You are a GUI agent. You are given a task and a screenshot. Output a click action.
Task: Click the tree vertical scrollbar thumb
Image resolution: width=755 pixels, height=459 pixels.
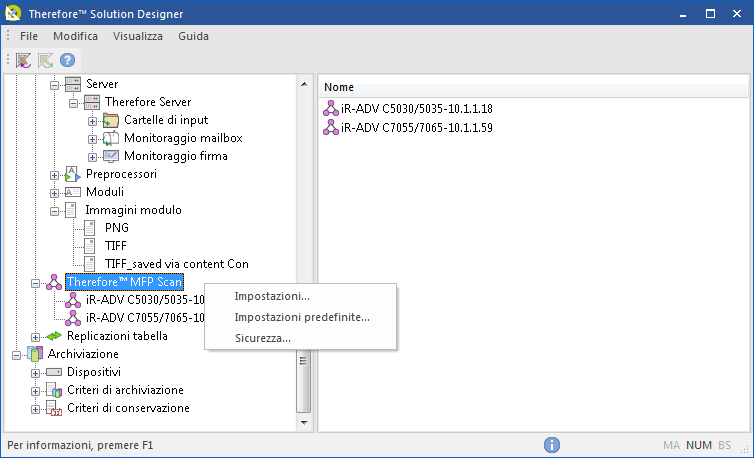pos(304,361)
